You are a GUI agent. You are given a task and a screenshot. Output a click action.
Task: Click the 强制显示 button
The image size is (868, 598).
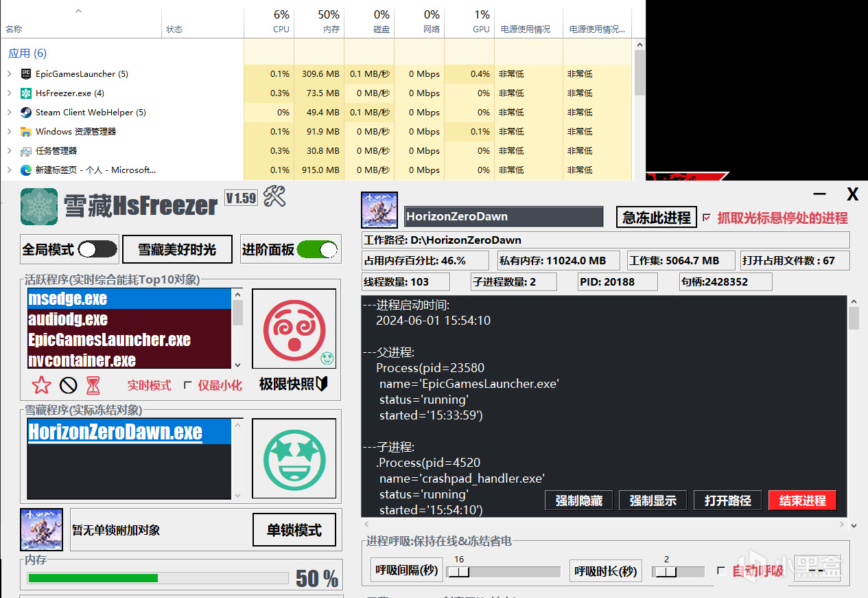click(x=653, y=501)
